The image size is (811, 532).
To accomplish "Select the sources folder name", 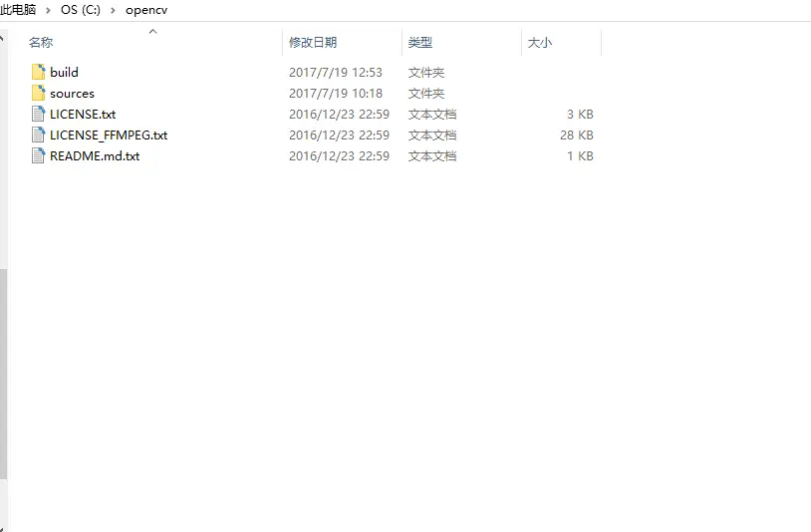I will [73, 94].
